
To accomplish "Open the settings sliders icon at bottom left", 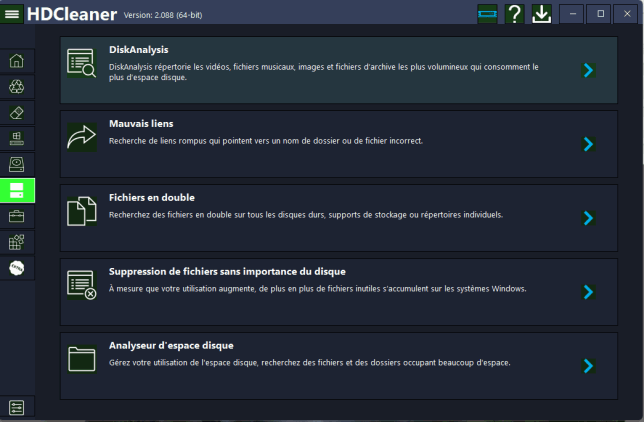I will point(16,408).
